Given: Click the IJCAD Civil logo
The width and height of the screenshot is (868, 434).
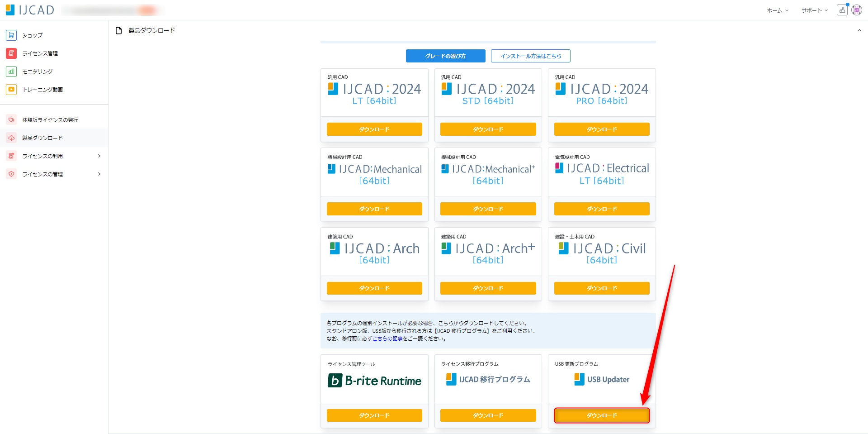Looking at the screenshot, I should coord(602,253).
